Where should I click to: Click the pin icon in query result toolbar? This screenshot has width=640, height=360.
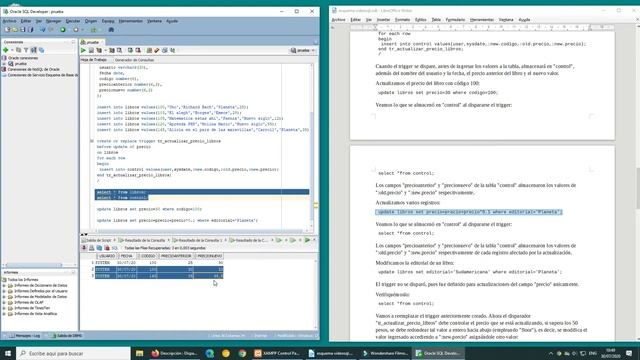84,248
